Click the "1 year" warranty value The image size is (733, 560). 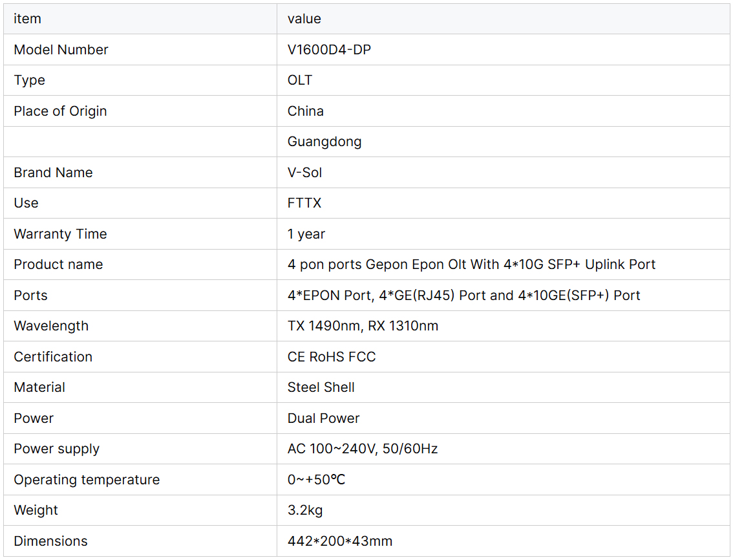[x=306, y=234]
